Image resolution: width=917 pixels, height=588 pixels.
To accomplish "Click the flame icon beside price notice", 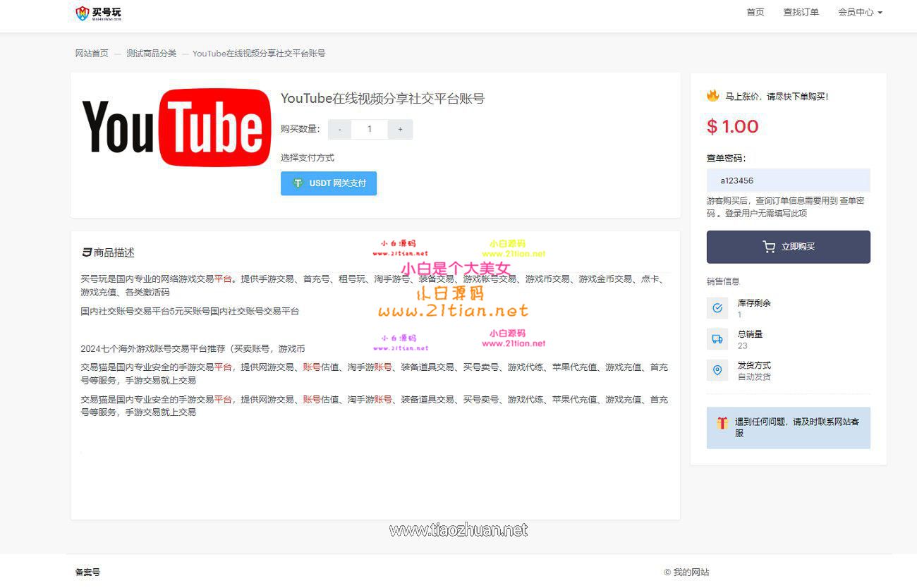I will (713, 96).
